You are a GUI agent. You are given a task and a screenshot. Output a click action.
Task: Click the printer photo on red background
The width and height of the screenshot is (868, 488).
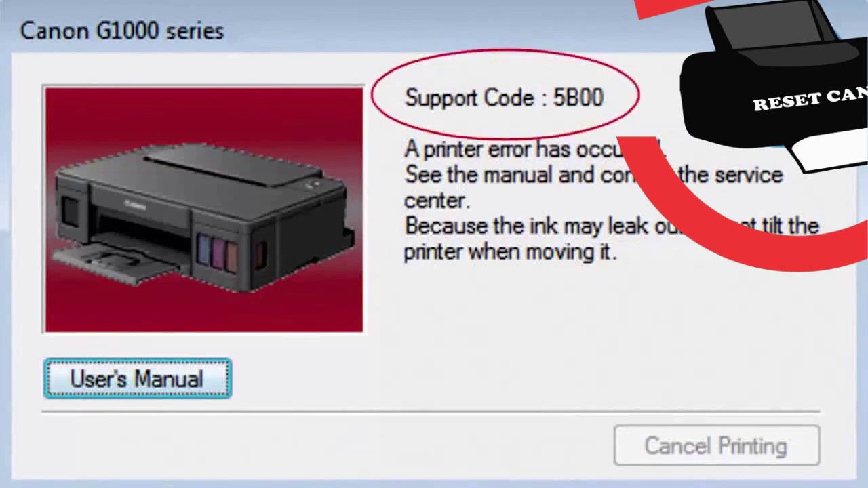click(203, 209)
